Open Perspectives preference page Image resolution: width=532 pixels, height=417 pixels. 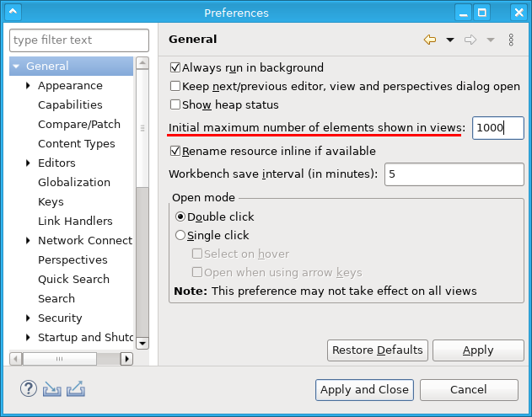(x=73, y=260)
